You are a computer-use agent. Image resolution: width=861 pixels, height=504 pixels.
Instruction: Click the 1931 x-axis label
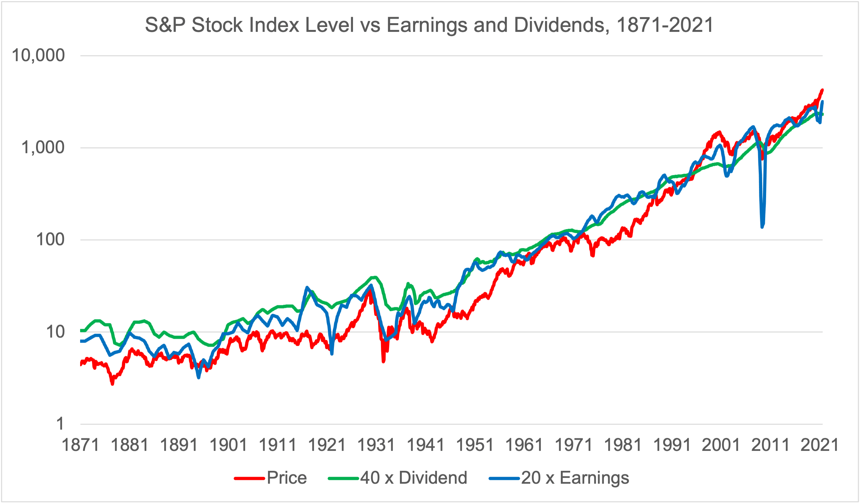[x=376, y=445]
